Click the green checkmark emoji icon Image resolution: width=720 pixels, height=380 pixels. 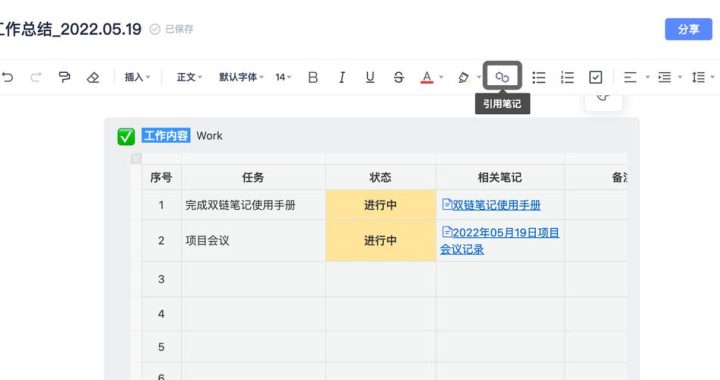click(126, 136)
